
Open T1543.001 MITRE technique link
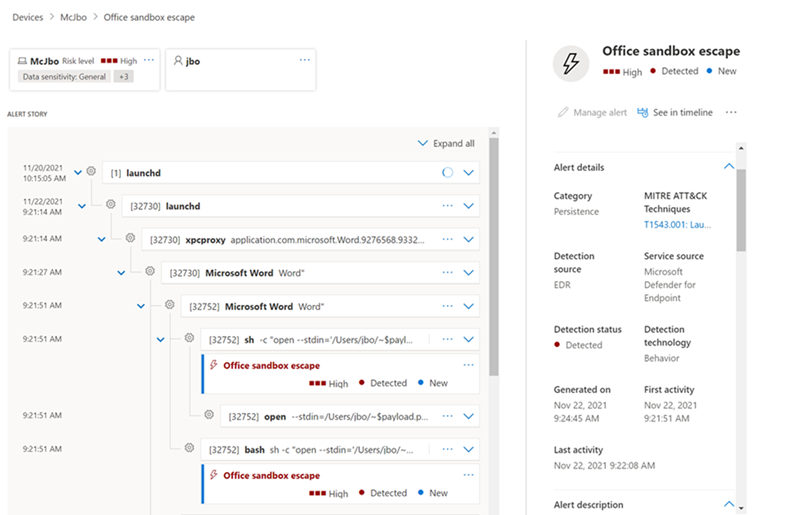tap(678, 225)
